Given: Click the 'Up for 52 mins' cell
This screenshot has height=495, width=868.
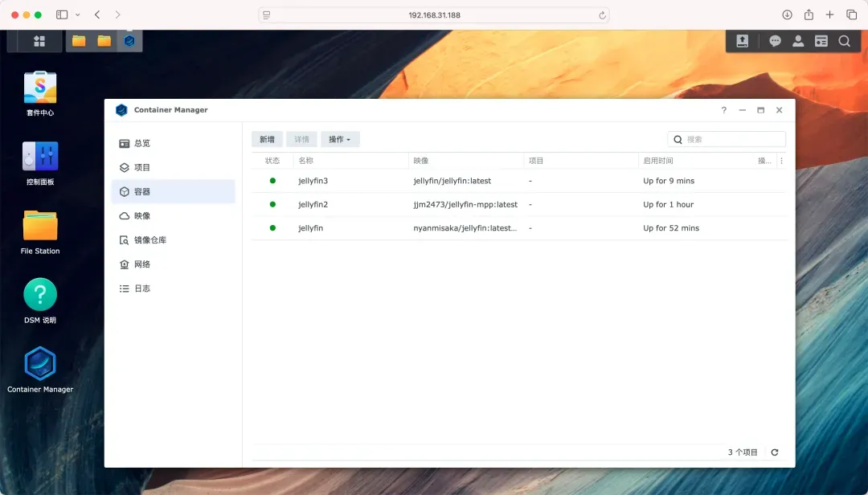Looking at the screenshot, I should click(x=671, y=227).
